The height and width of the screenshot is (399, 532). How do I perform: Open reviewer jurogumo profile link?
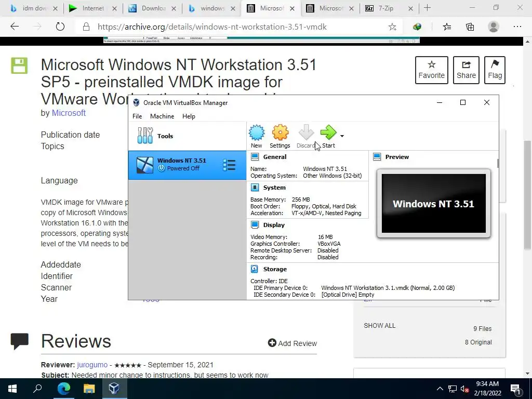(92, 365)
